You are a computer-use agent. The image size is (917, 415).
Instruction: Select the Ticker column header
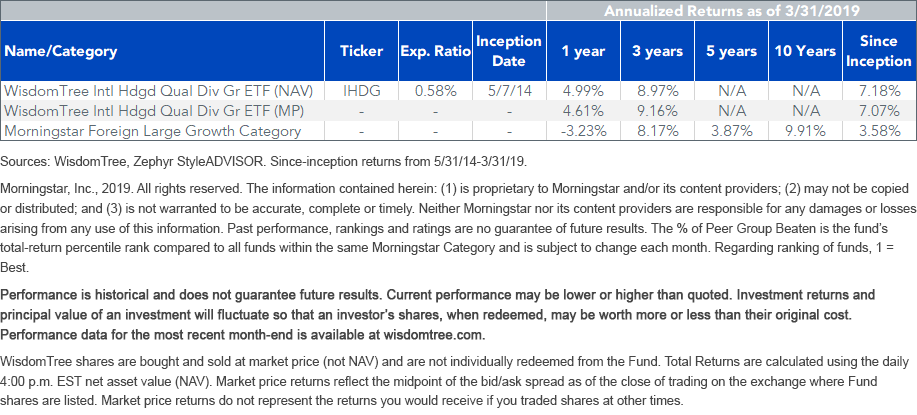click(x=361, y=51)
